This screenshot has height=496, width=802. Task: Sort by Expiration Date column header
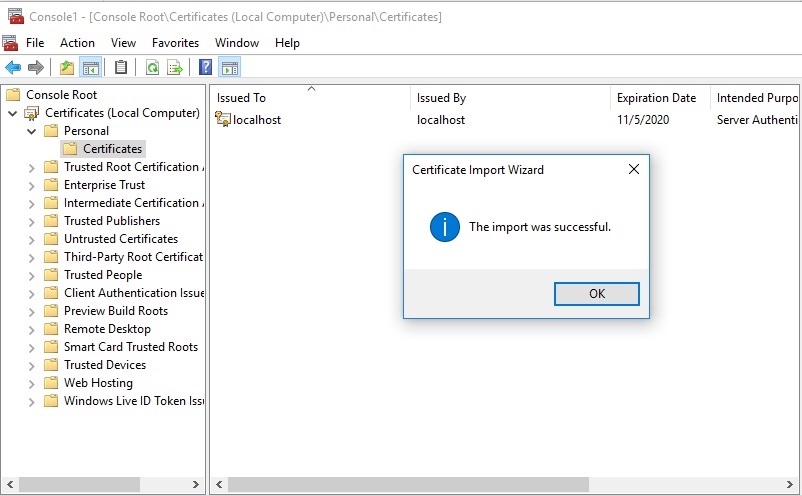(660, 98)
